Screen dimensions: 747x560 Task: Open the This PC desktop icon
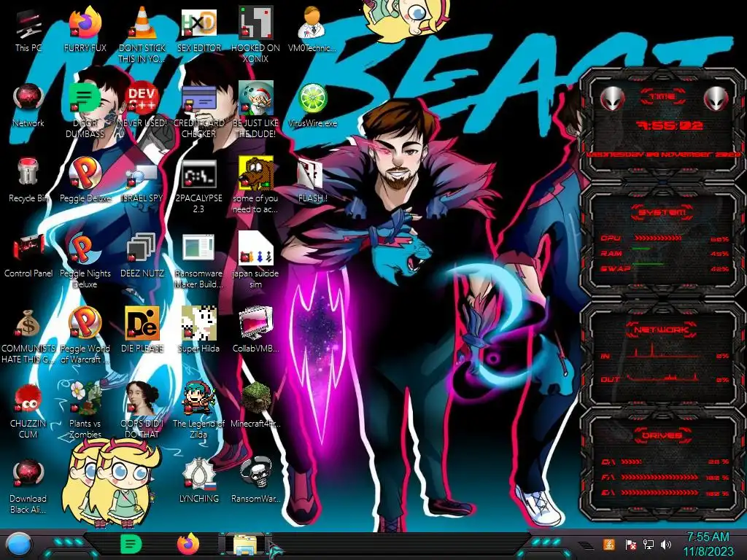pos(28,24)
